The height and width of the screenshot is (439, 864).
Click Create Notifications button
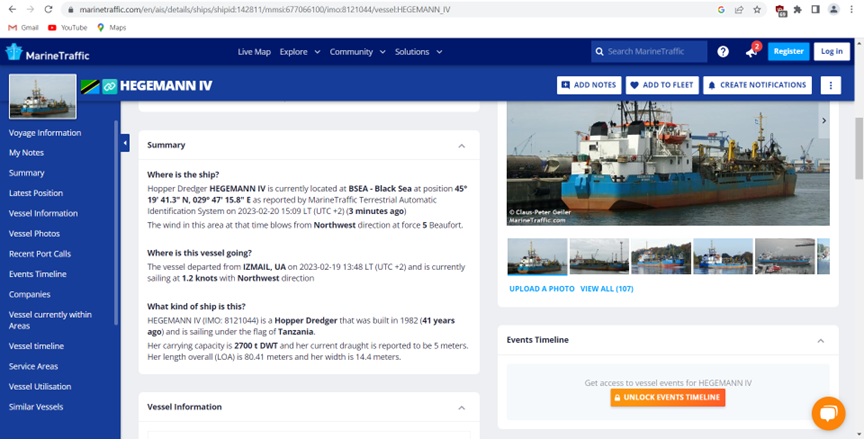pos(757,85)
